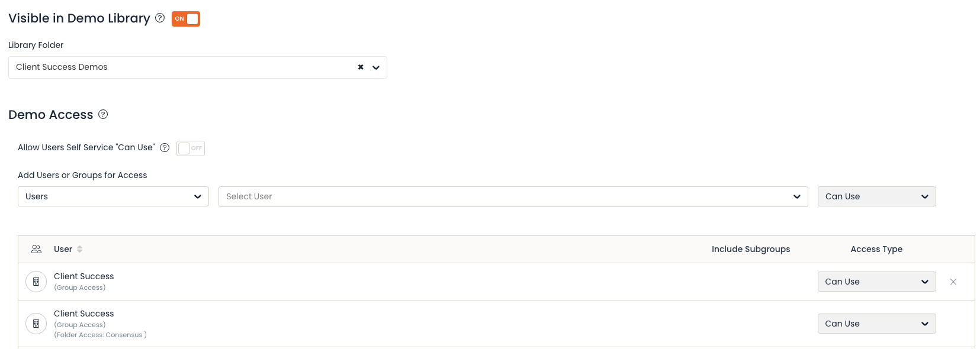The width and height of the screenshot is (980, 349).
Task: Clear the Client Success Demos folder selection
Action: point(361,67)
